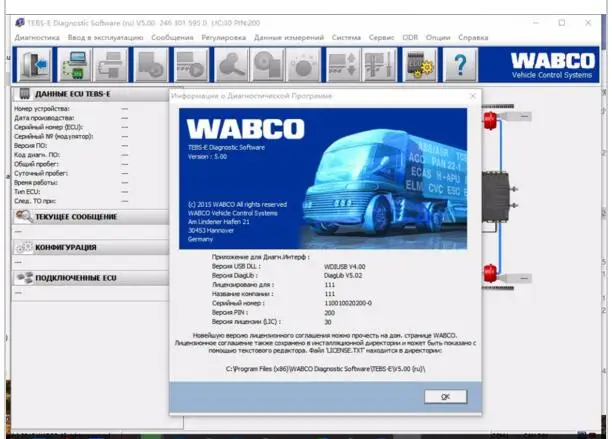Screen dimensions: 612x439
Task: Click the PIN version value 200
Action: (x=329, y=313)
